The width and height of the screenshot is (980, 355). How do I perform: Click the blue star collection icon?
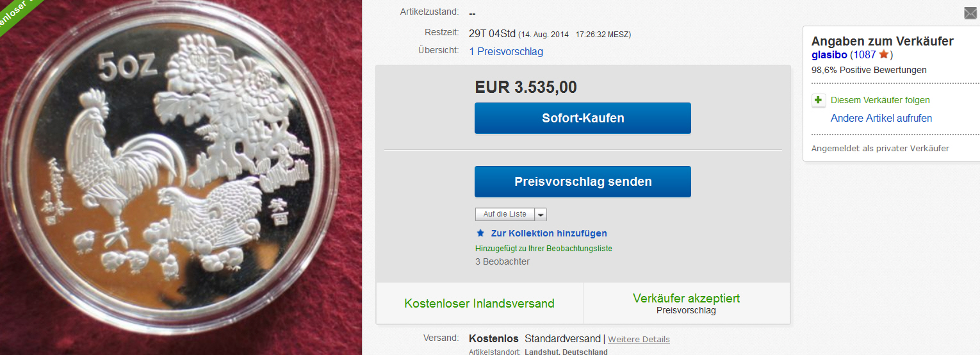480,233
